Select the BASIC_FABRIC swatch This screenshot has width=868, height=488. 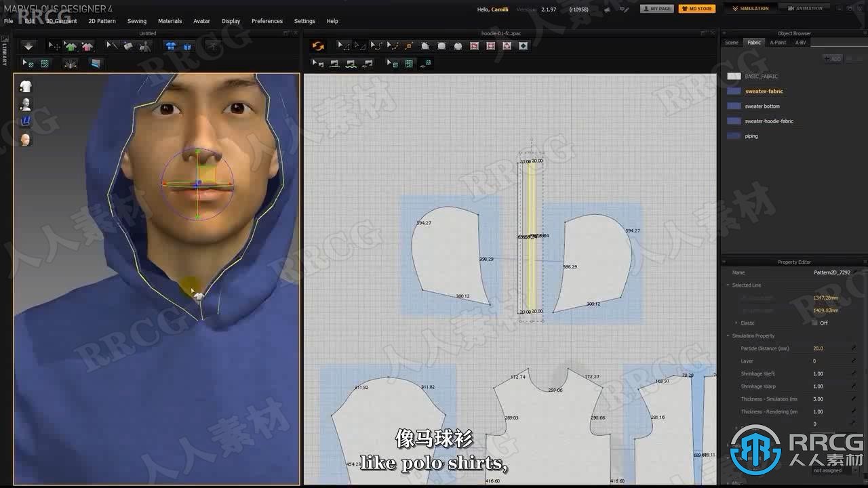pyautogui.click(x=734, y=77)
